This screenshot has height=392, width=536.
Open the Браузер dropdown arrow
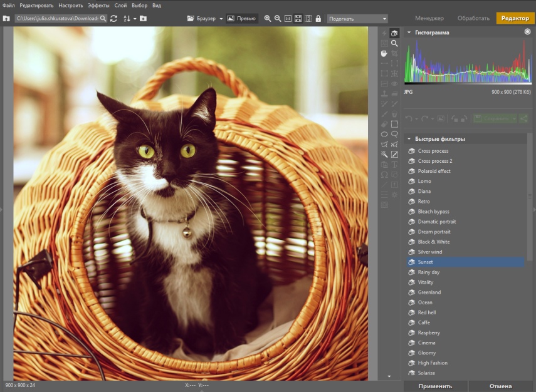click(221, 19)
